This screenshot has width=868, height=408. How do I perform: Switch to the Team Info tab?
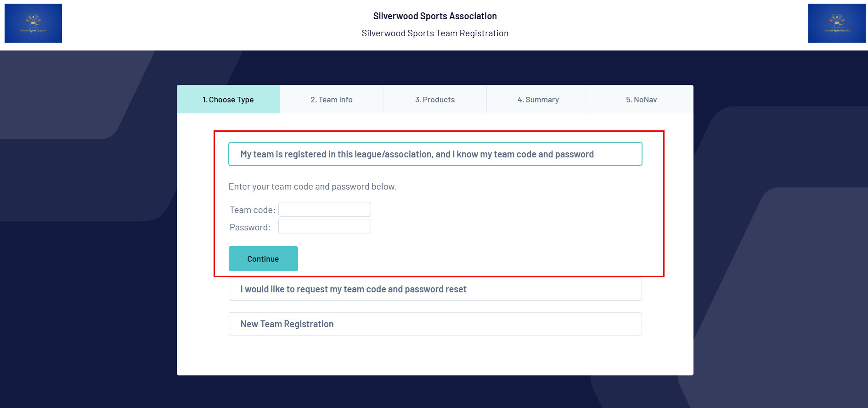coord(332,99)
